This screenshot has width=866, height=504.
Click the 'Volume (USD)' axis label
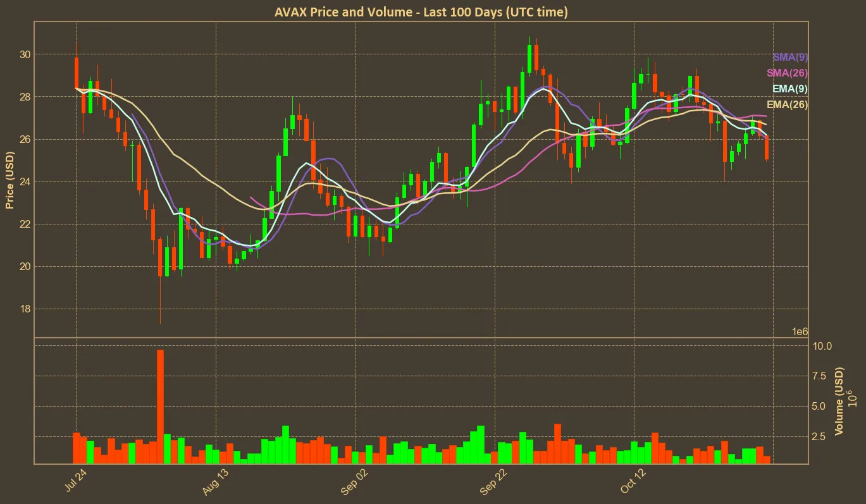click(839, 400)
